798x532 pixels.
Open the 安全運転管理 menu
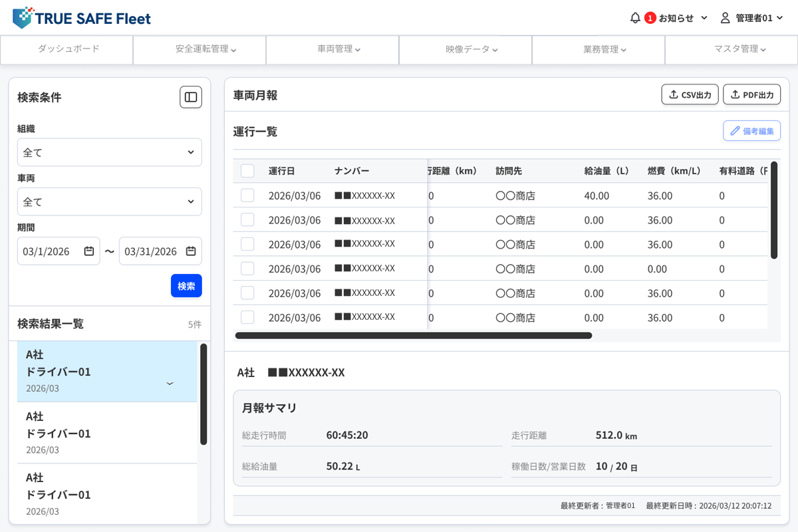point(199,49)
